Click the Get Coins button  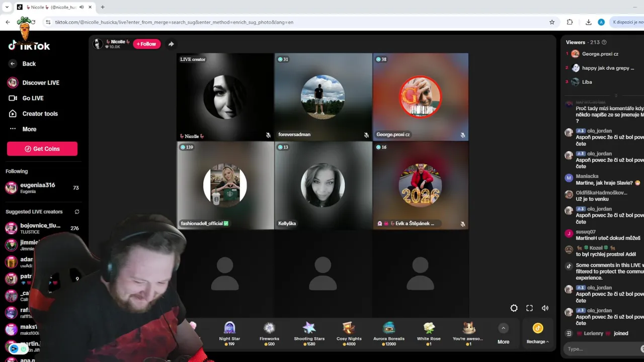tap(42, 149)
